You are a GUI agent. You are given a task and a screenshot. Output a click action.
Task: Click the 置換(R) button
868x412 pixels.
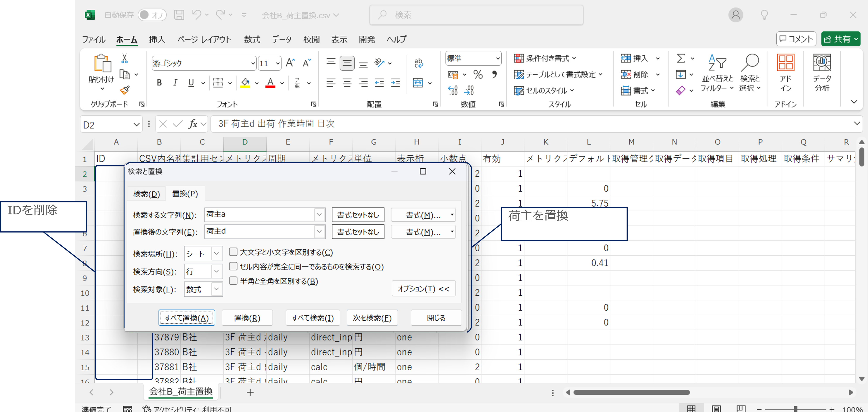tap(247, 318)
